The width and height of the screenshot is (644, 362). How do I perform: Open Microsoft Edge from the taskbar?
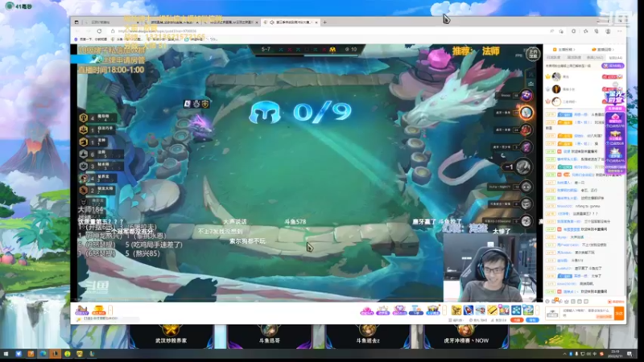pos(43,354)
